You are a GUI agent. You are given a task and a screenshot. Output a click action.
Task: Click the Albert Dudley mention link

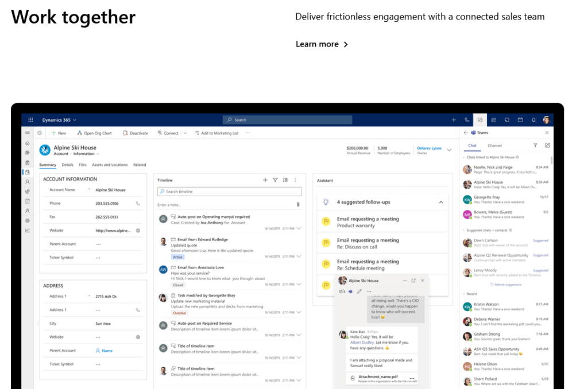[362, 343]
